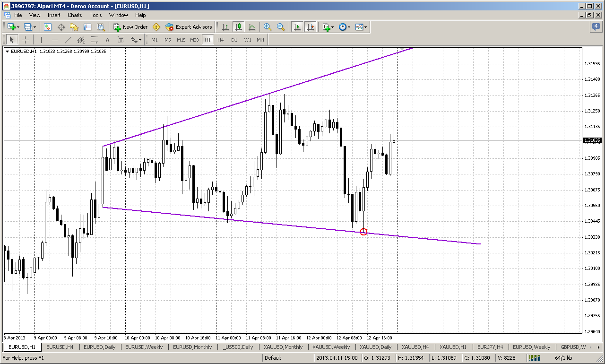Image resolution: width=605 pixels, height=364 pixels.
Task: Select the Fibonacci retracement tool
Action: 95,40
